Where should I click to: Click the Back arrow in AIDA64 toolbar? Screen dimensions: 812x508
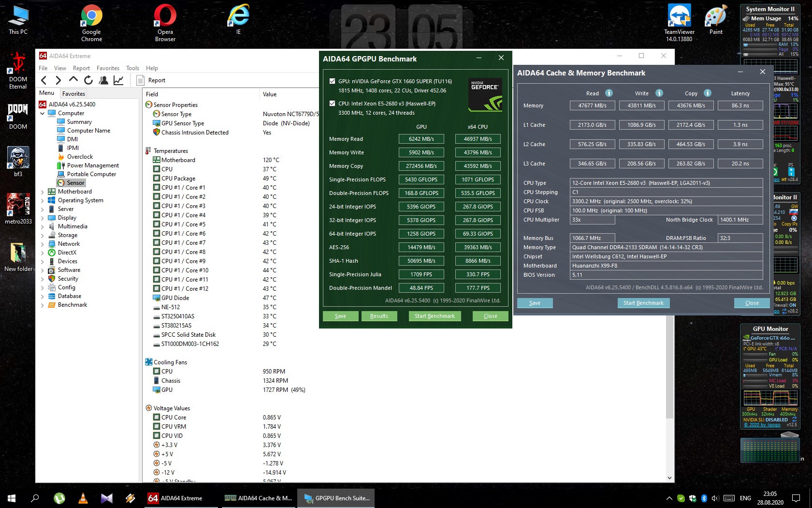[x=44, y=80]
